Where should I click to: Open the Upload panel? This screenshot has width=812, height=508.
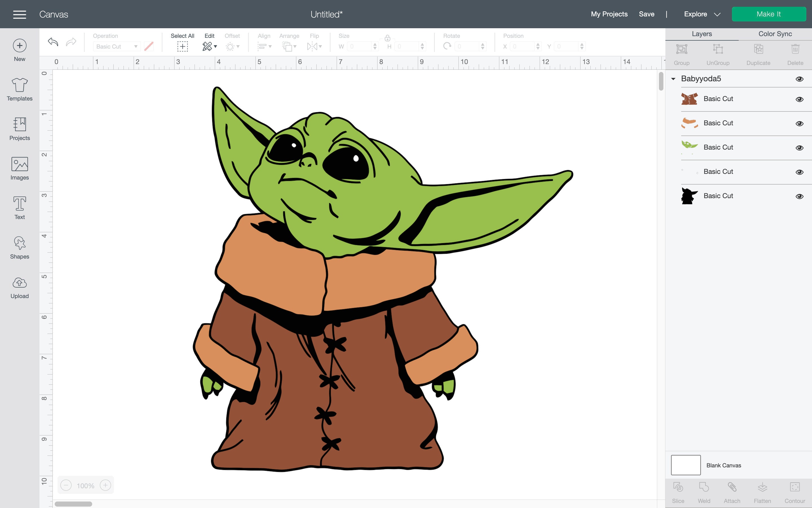(19, 288)
